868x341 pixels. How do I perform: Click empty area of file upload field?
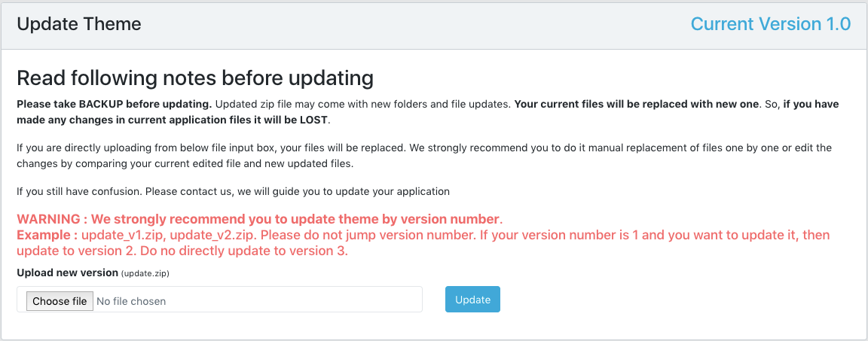click(301, 300)
